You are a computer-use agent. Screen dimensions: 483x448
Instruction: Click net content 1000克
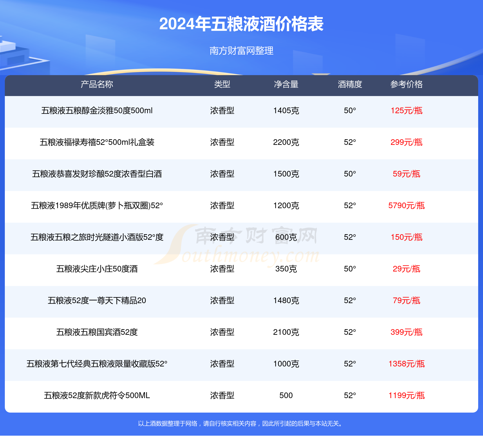point(286,364)
